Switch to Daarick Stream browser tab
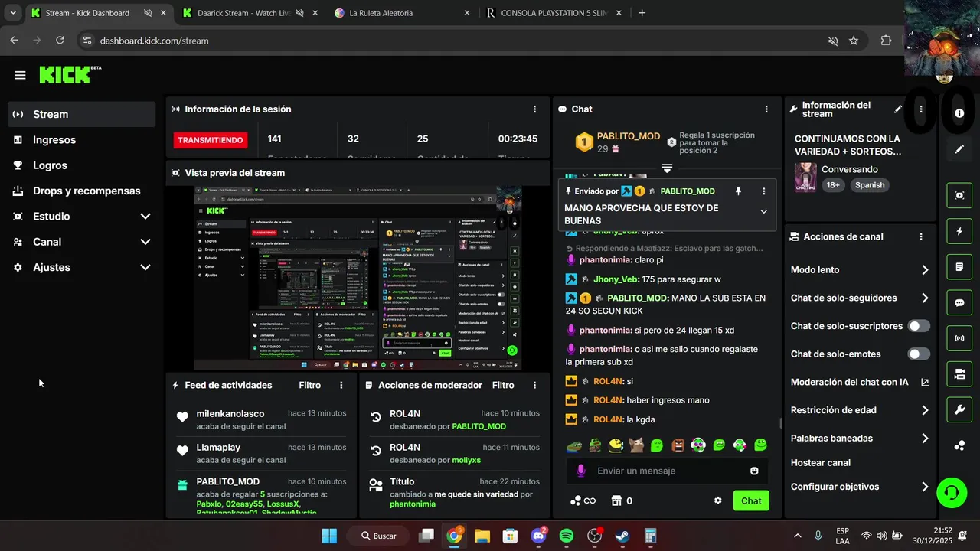 point(250,13)
